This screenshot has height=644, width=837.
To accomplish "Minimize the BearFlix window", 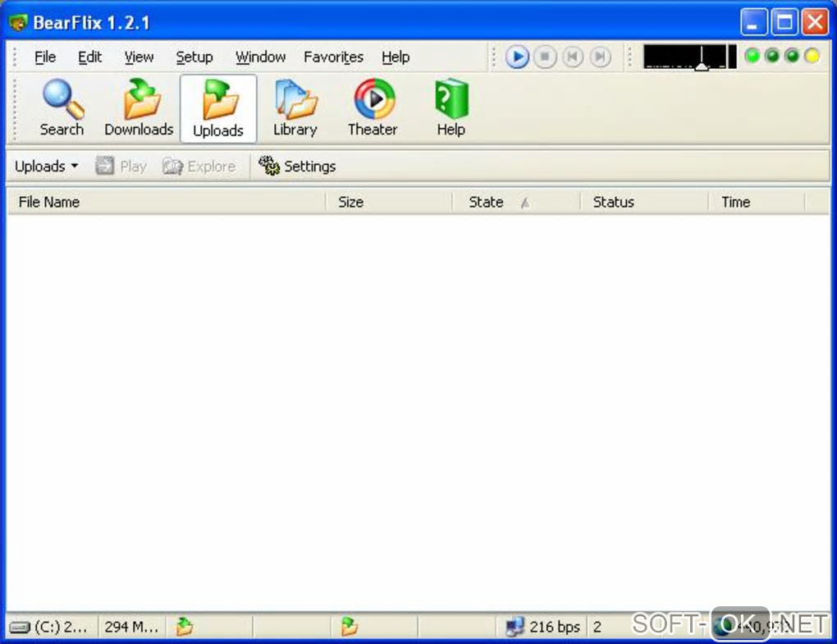I will [x=753, y=22].
